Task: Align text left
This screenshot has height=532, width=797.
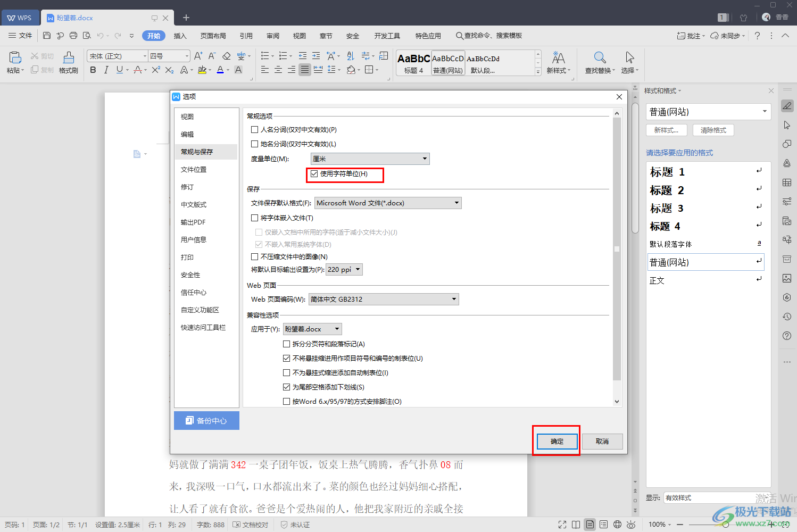Action: [265, 70]
